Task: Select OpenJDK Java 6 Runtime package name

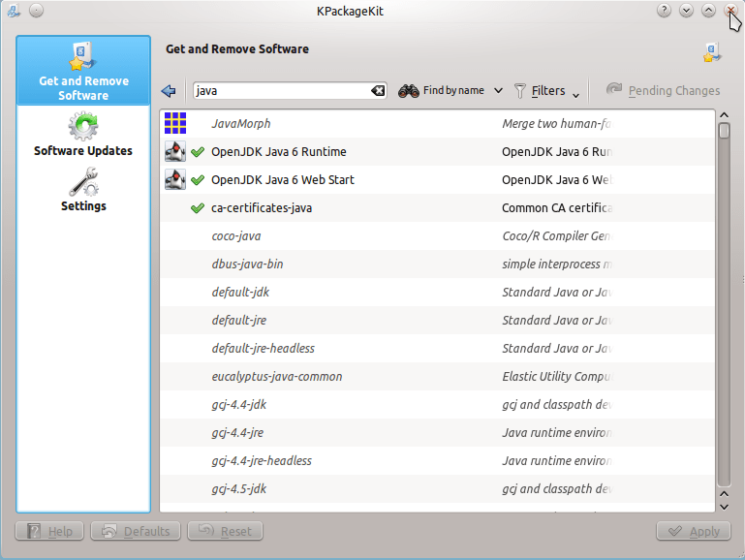Action: click(x=279, y=152)
